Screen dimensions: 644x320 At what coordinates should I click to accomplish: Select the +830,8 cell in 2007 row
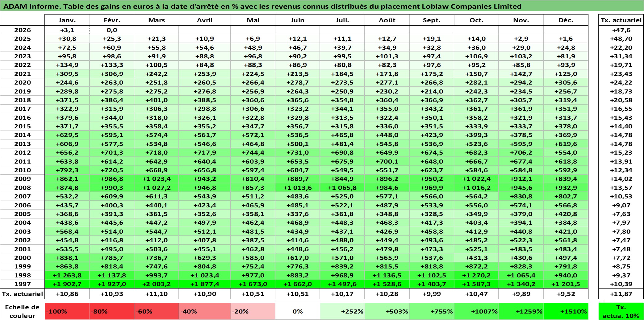(x=521, y=196)
